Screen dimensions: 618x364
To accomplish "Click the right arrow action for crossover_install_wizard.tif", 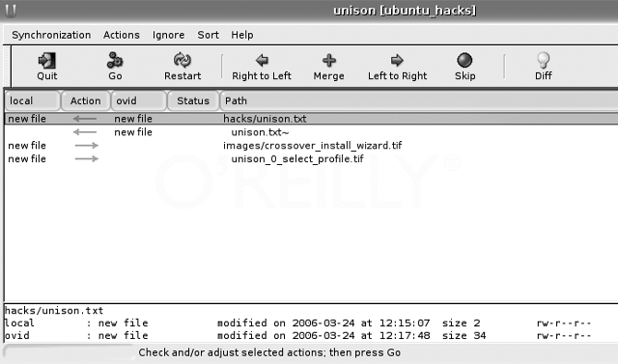I will click(87, 146).
